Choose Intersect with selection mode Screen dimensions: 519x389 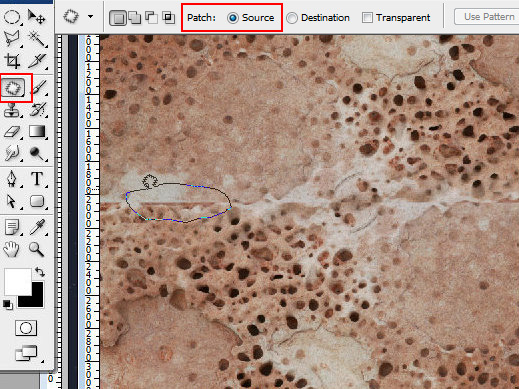click(x=168, y=18)
